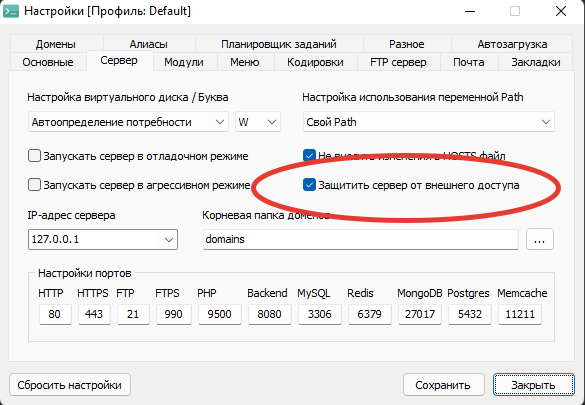Open the Меню tab
The height and width of the screenshot is (405, 585).
click(245, 62)
